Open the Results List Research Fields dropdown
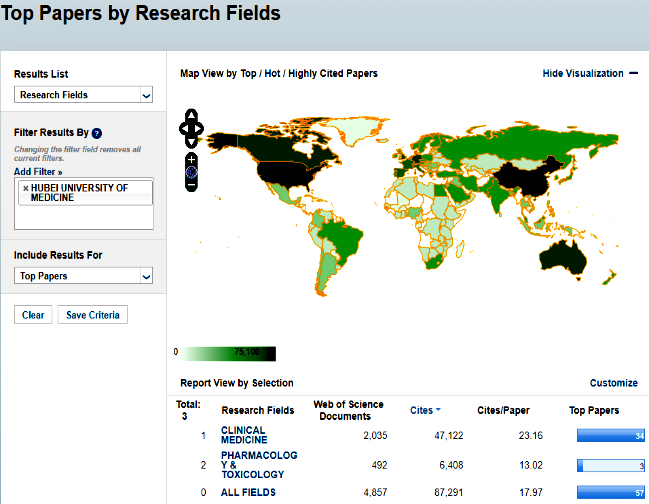The width and height of the screenshot is (649, 504). pyautogui.click(x=83, y=95)
